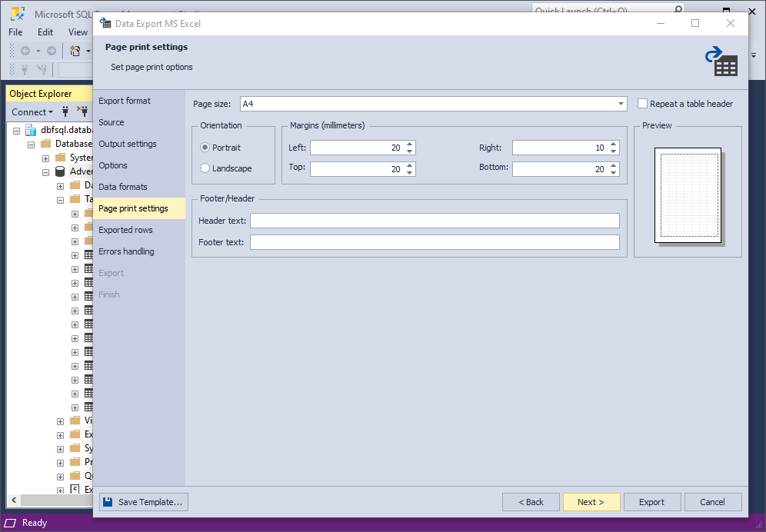Enable Repeat a table header checkbox
The width and height of the screenshot is (766, 532).
tap(642, 104)
